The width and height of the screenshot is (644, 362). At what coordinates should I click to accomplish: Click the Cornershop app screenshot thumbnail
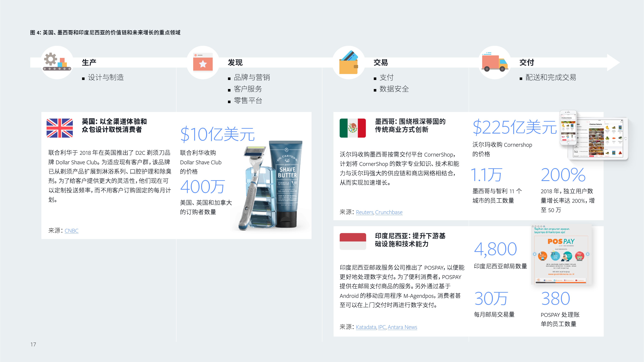[x=595, y=136]
